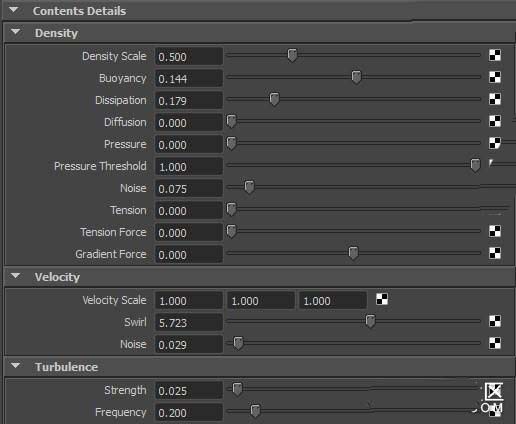The image size is (516, 424).
Task: Click the third Velocity Scale field
Action: (333, 300)
